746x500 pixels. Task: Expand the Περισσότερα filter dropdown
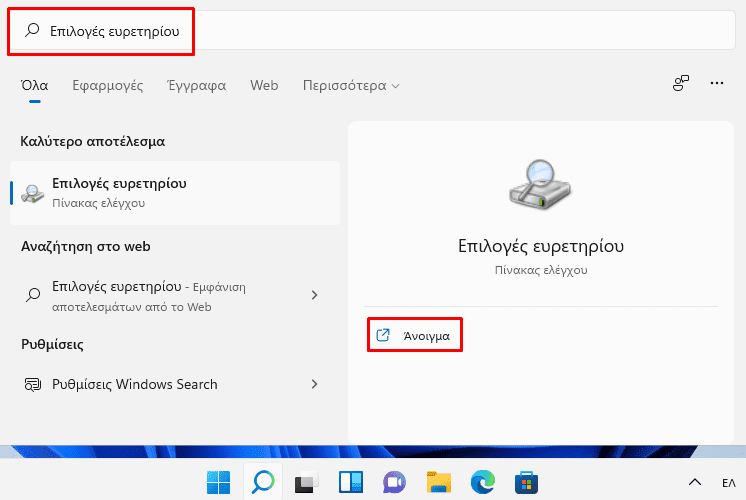(351, 86)
